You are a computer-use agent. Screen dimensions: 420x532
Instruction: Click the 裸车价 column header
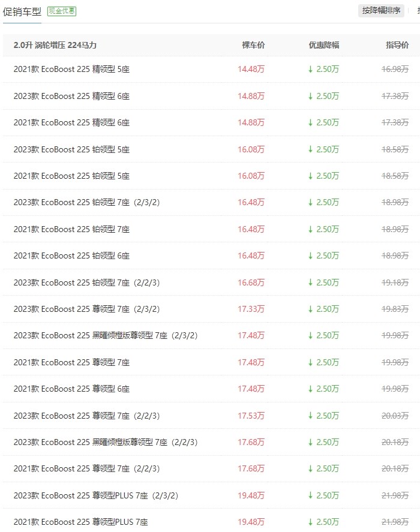tap(253, 45)
